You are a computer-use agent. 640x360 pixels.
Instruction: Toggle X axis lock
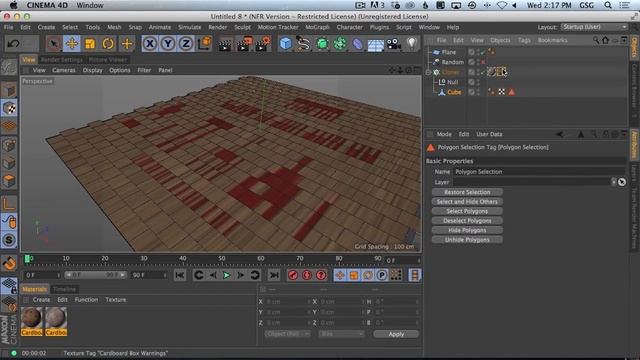click(x=150, y=44)
